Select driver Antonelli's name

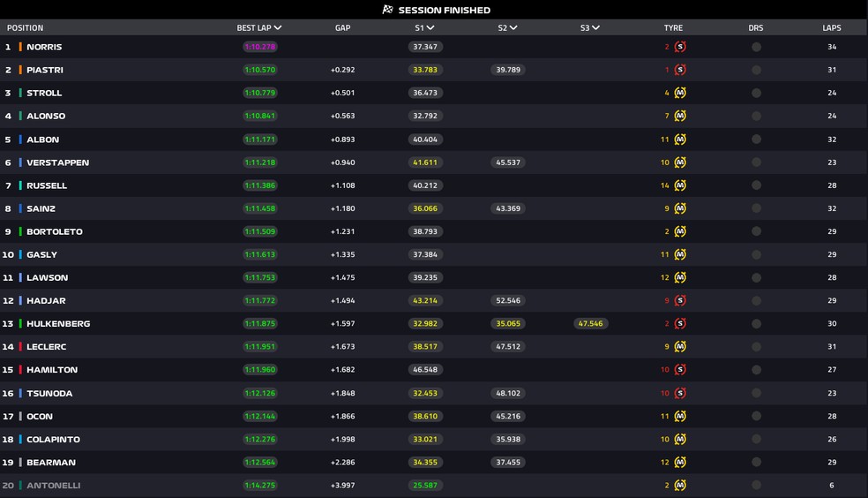pyautogui.click(x=53, y=486)
